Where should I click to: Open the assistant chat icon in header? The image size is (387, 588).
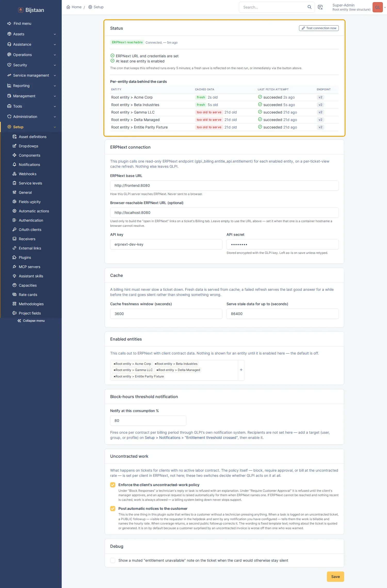(x=320, y=7)
